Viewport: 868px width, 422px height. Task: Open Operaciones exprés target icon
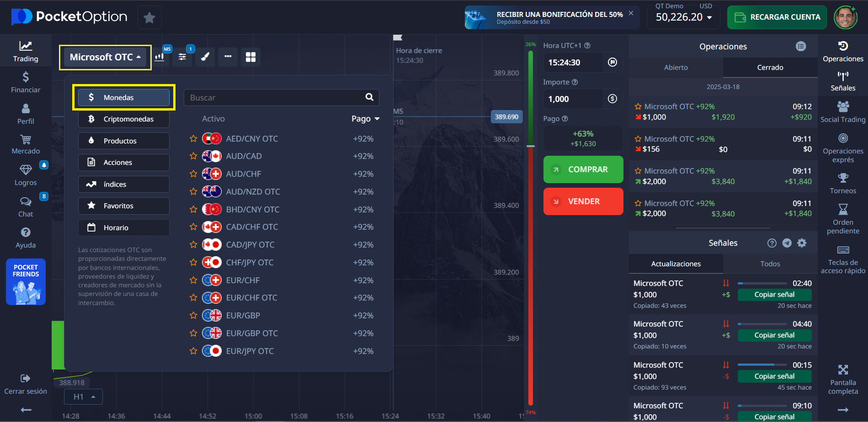tap(843, 138)
